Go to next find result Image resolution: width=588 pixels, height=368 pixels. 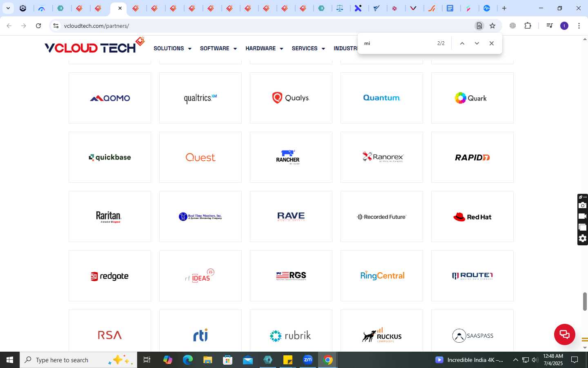click(477, 43)
